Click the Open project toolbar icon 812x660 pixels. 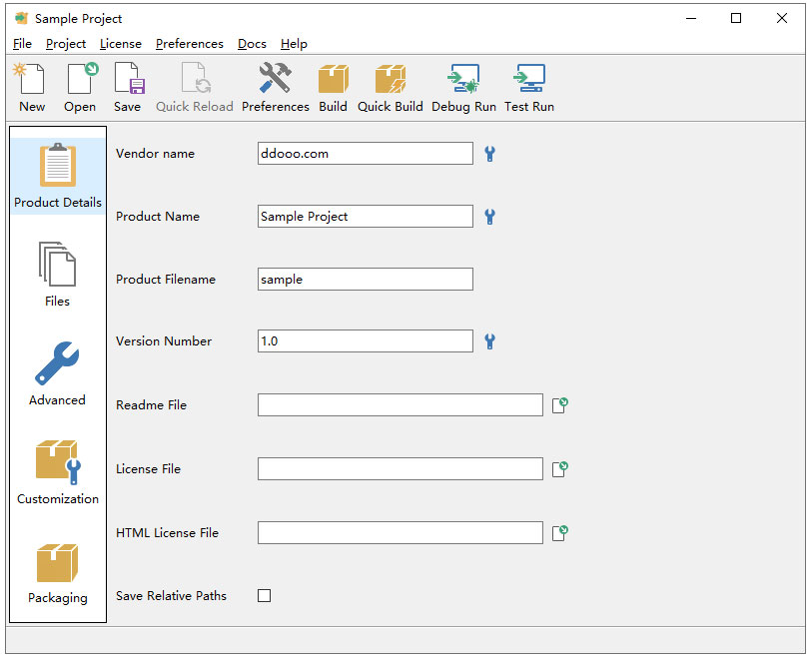pos(80,87)
